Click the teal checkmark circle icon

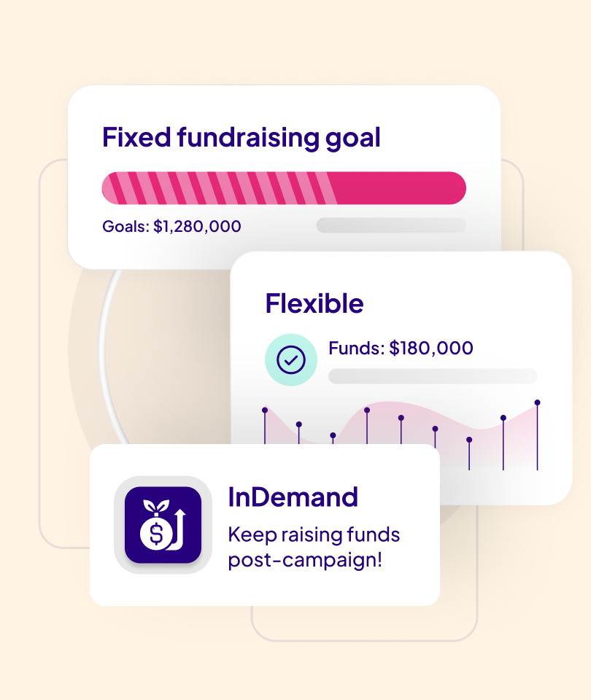[291, 359]
